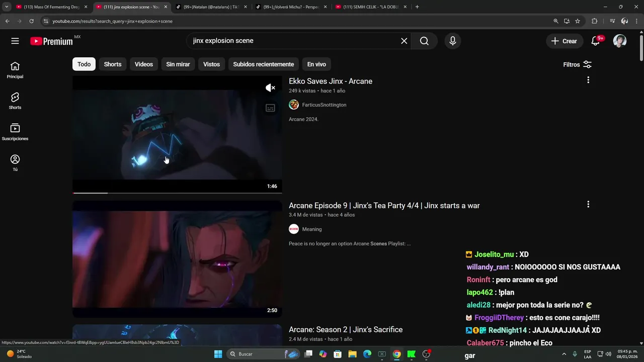Open Chrome three-dot menu
Image resolution: width=644 pixels, height=362 pixels.
click(x=636, y=21)
